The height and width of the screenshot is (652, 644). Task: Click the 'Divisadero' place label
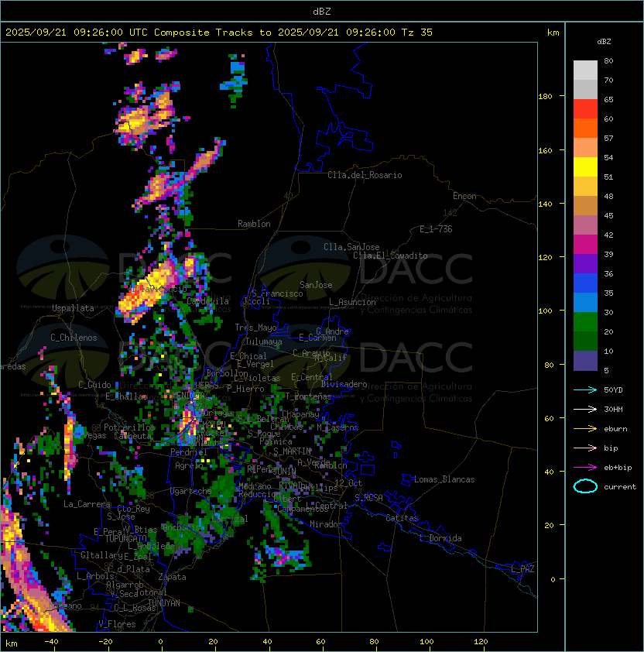344,384
